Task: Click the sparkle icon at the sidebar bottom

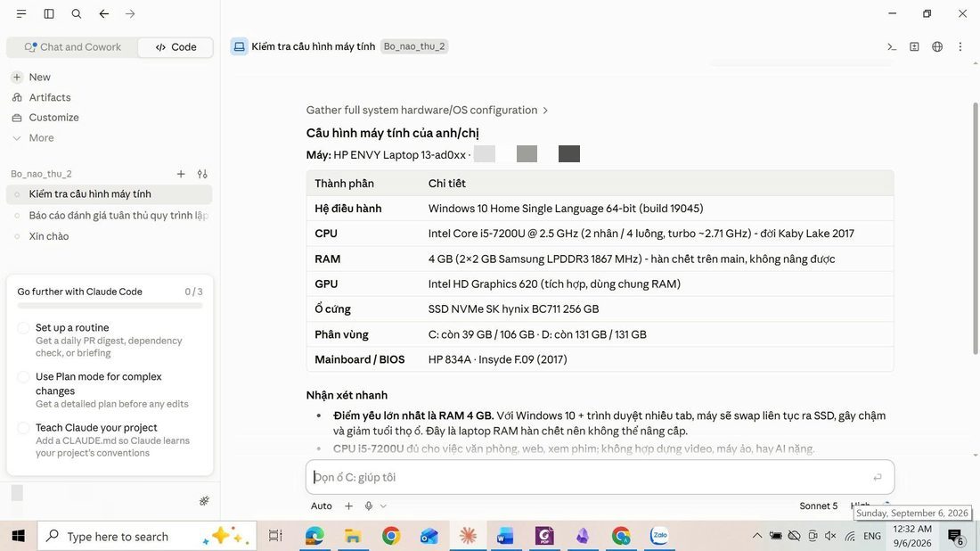Action: [204, 500]
